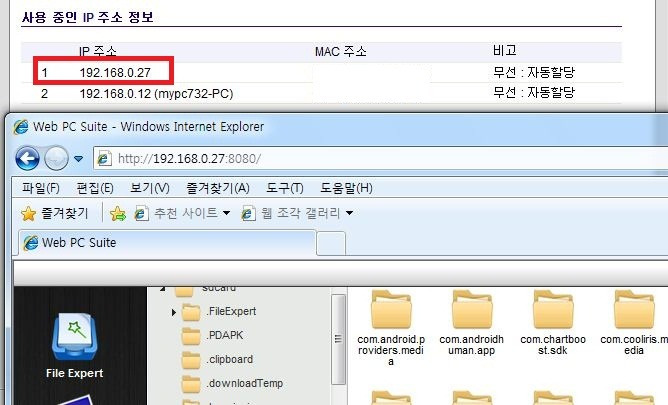This screenshot has width=668, height=405.
Task: Click the .clipboard folder icon
Action: click(191, 360)
